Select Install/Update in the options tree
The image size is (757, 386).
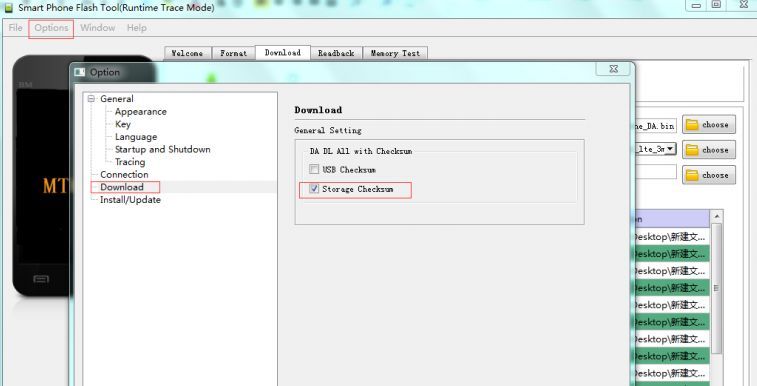point(130,199)
